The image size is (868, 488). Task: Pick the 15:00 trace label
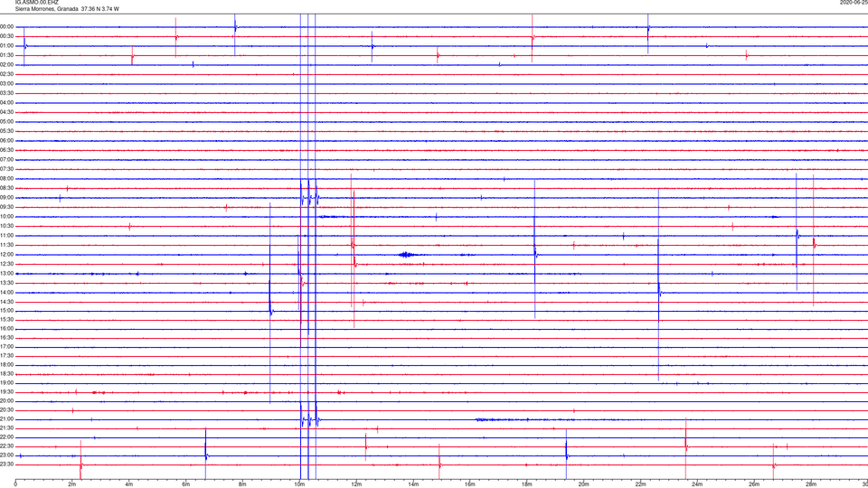click(x=6, y=310)
